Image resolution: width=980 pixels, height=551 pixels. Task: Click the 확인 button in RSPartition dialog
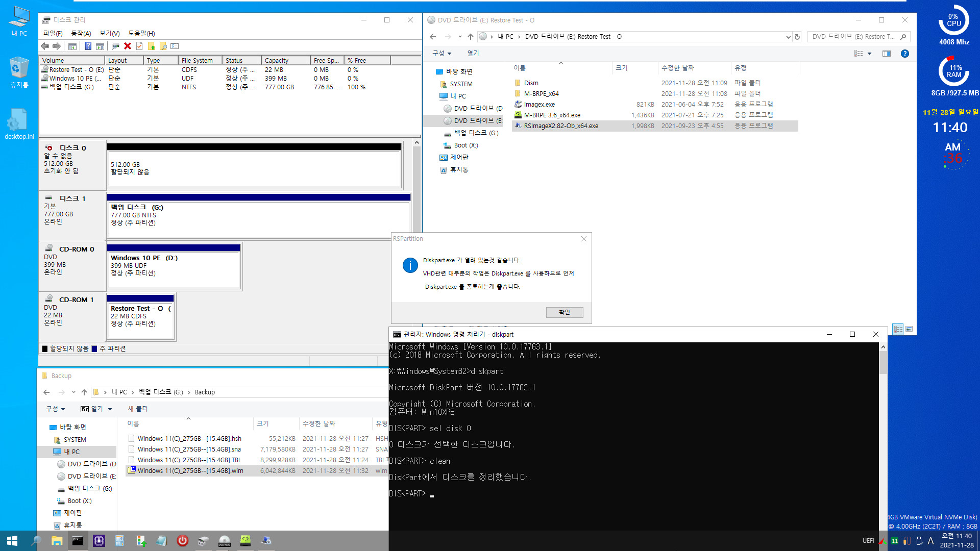point(564,312)
